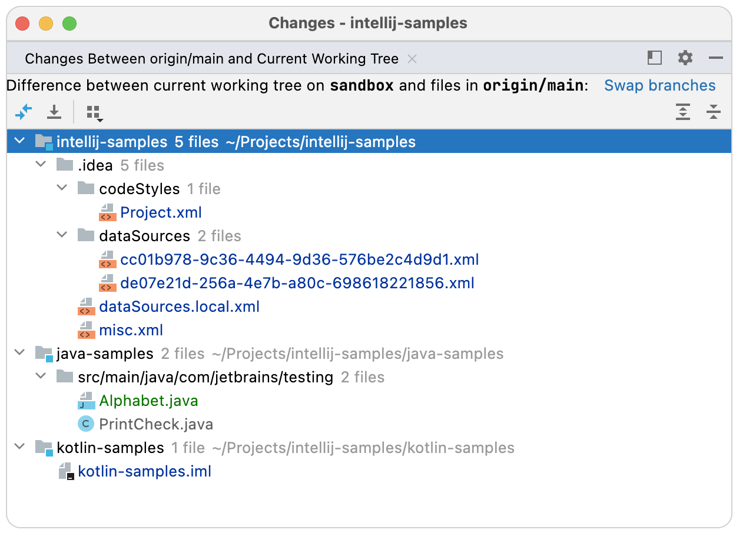Click the Expand All icon
756x553 pixels.
pos(683,112)
